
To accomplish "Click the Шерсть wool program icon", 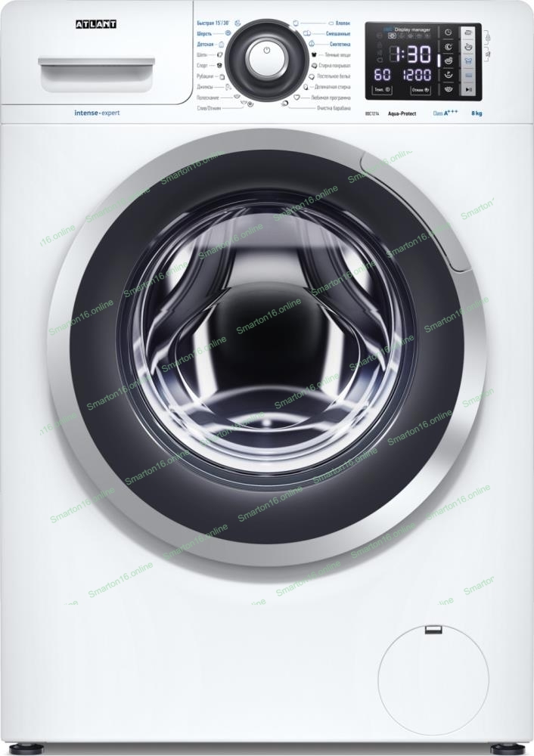I will pyautogui.click(x=227, y=34).
